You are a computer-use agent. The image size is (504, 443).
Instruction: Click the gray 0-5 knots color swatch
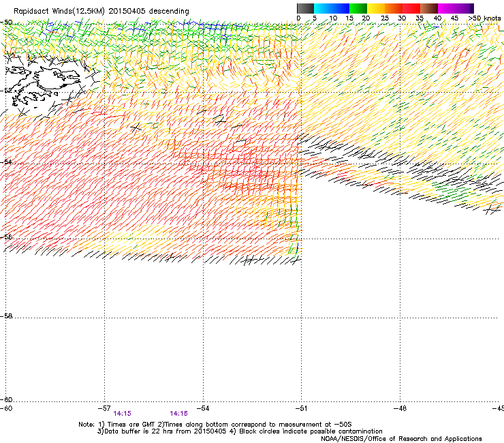point(305,8)
